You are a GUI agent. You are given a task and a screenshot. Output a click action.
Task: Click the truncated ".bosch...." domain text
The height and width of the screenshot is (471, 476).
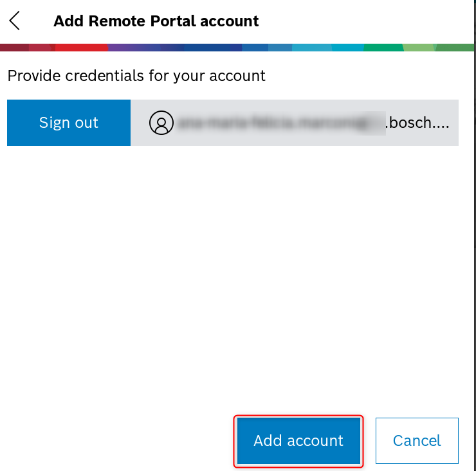421,123
